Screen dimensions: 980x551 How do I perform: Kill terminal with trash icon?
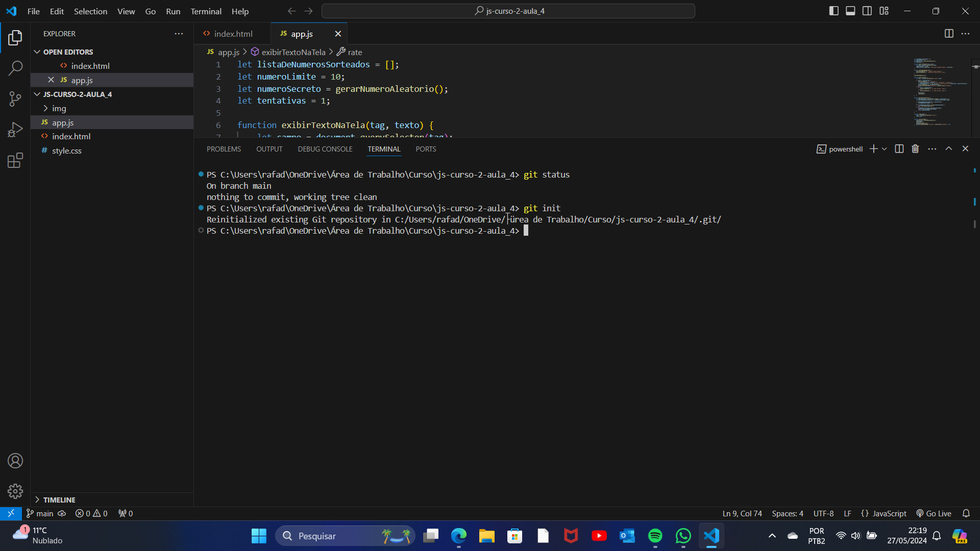915,148
